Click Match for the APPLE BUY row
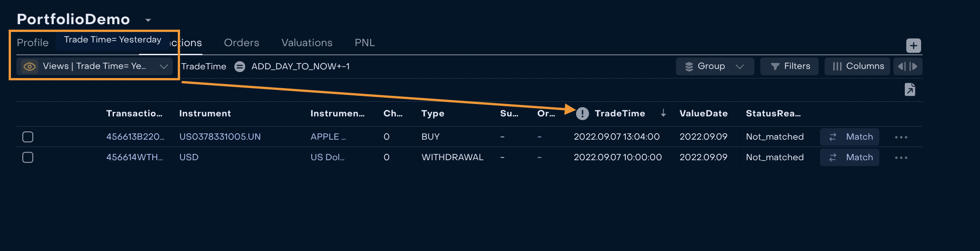The width and height of the screenshot is (980, 251). pos(850,137)
